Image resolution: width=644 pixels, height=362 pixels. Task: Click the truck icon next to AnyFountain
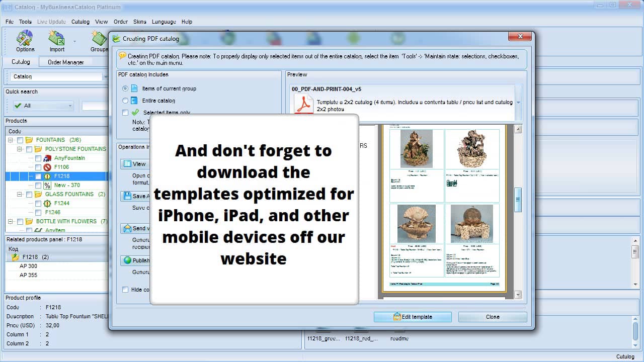click(x=47, y=158)
